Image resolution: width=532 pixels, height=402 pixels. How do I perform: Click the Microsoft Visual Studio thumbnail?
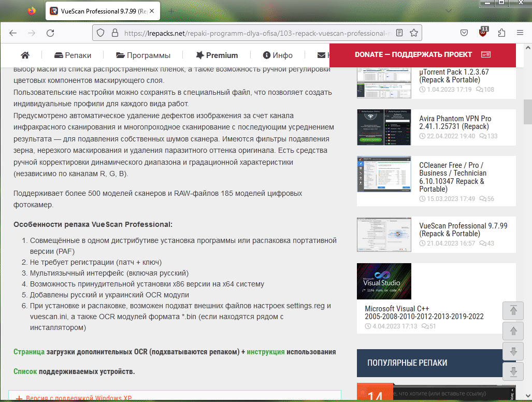pos(384,281)
